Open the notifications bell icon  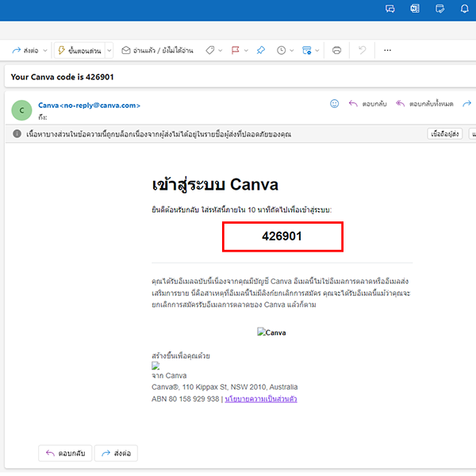(x=464, y=9)
